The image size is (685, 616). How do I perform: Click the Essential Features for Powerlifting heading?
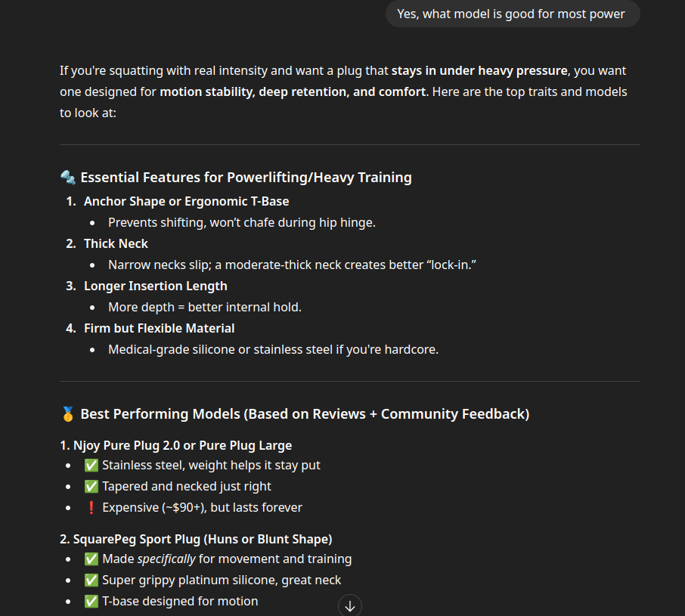point(246,178)
